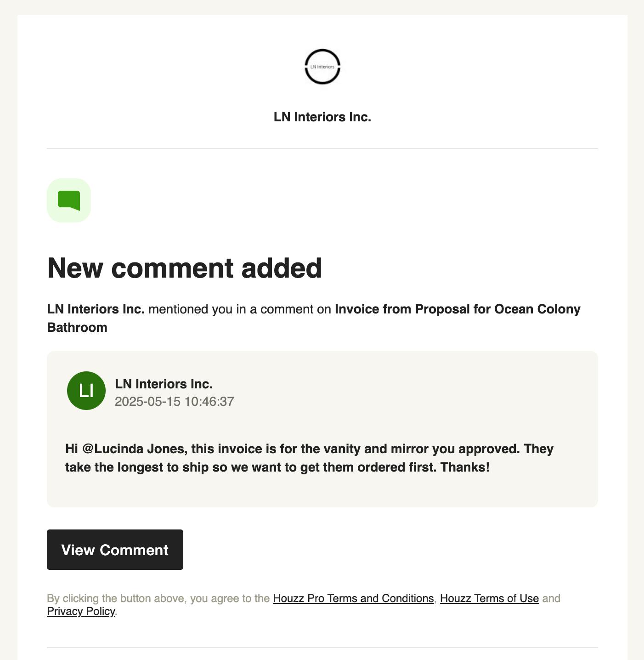The width and height of the screenshot is (644, 660).
Task: Click the commenter name LN Interiors Inc.
Action: [164, 384]
